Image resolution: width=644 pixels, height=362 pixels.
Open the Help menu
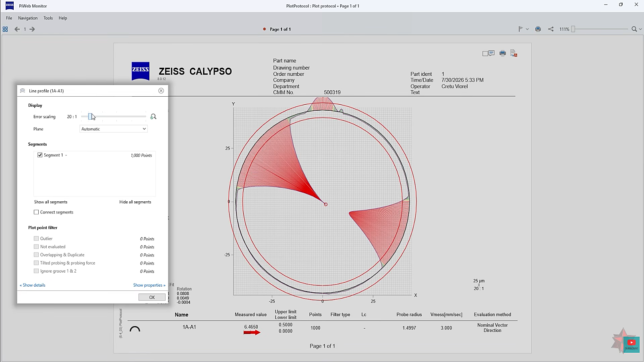[x=63, y=18]
